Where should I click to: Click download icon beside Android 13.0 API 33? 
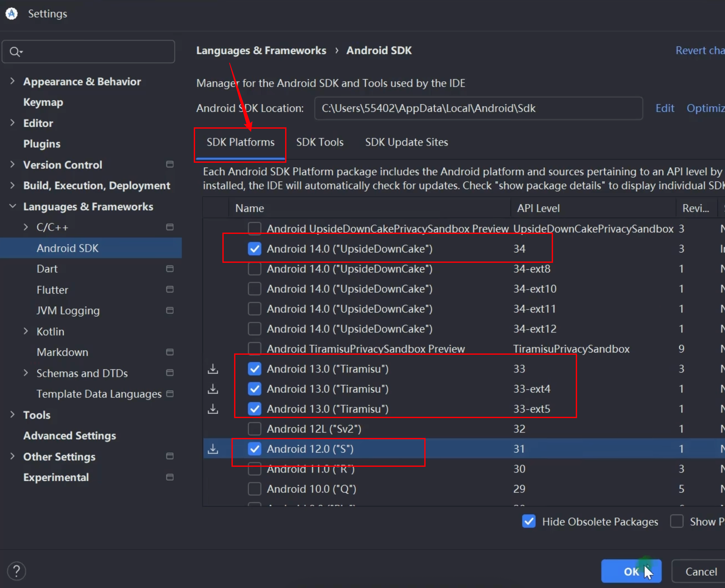213,369
